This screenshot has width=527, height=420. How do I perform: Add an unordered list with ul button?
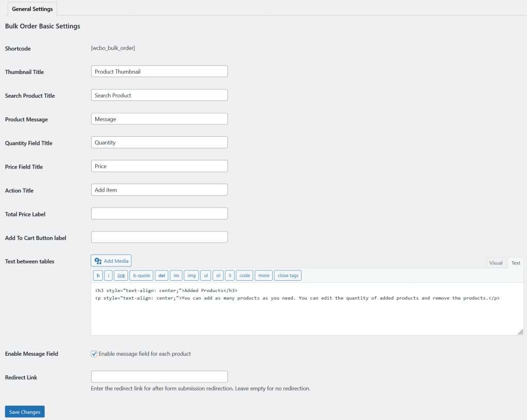(206, 276)
